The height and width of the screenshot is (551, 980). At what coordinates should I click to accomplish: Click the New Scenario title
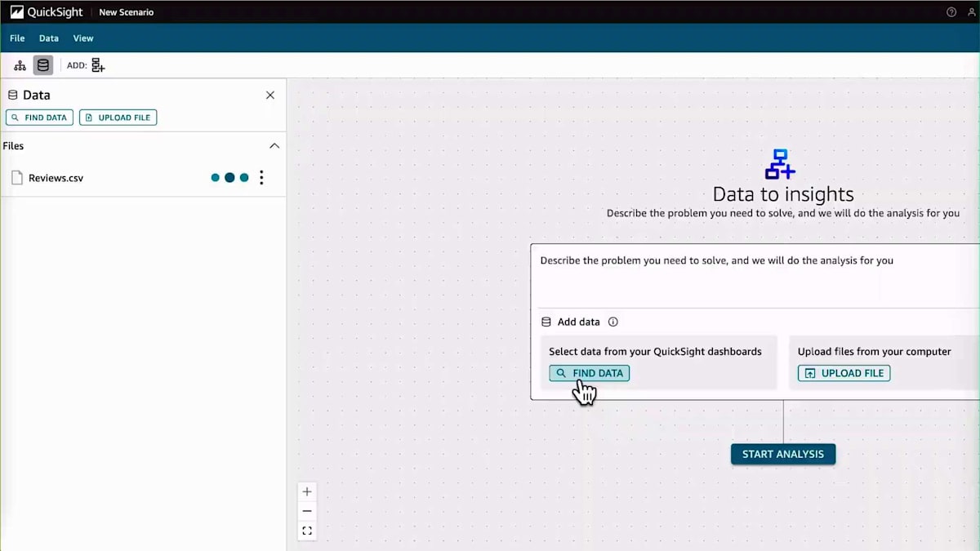127,12
